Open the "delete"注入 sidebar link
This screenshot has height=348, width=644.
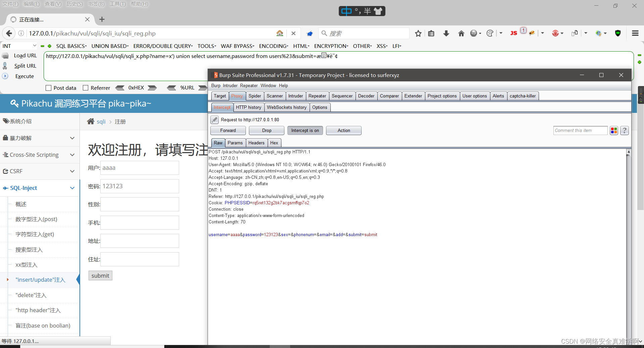31,295
